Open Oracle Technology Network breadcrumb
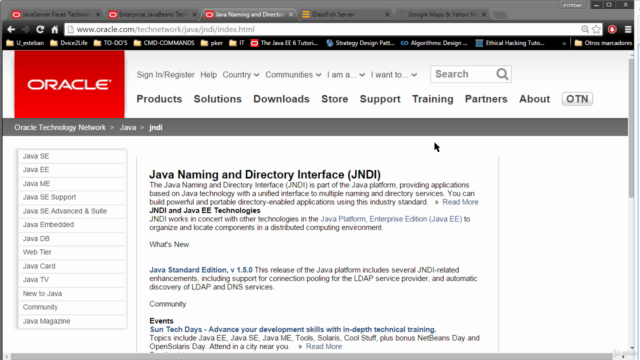The image size is (640, 360). [60, 127]
